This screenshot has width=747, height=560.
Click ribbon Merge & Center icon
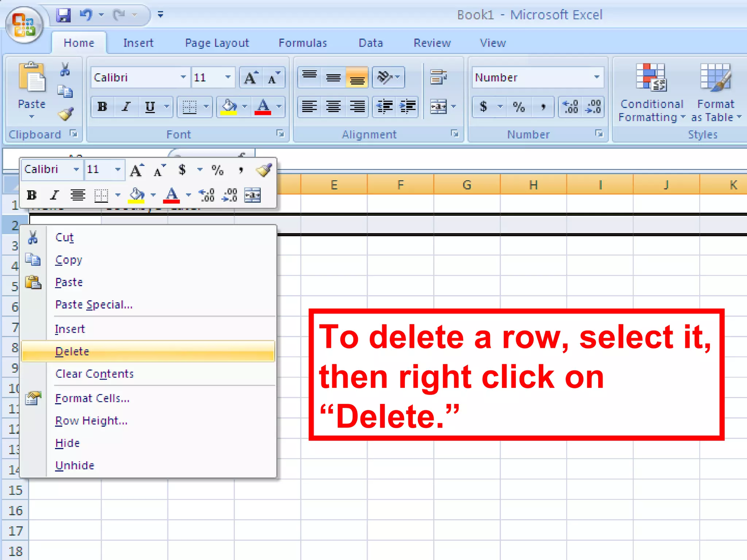[438, 107]
